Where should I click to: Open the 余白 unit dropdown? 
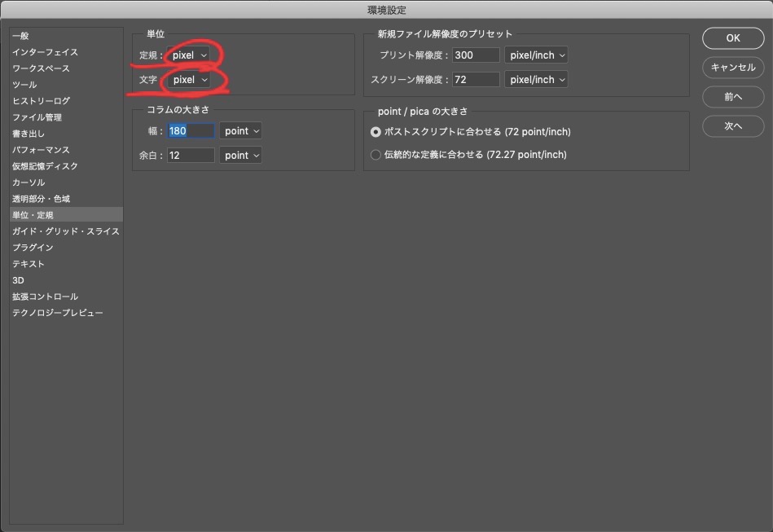pyautogui.click(x=240, y=155)
